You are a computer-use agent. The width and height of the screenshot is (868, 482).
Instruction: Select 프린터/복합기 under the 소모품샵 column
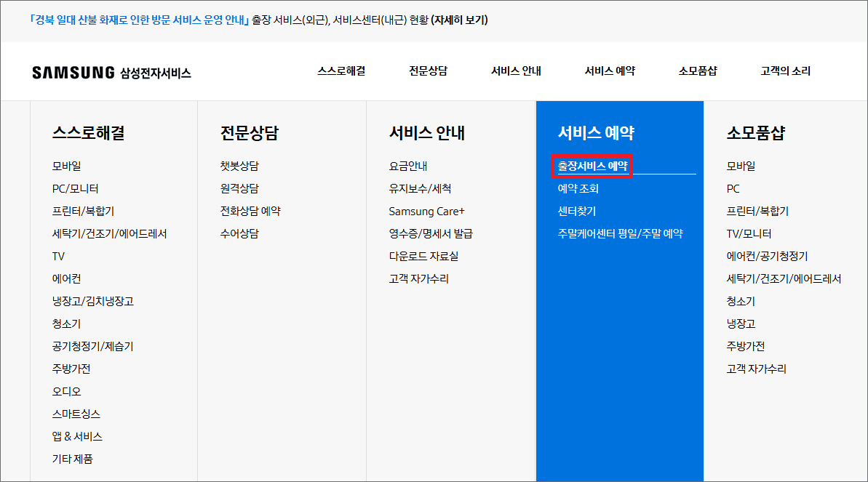[757, 211]
